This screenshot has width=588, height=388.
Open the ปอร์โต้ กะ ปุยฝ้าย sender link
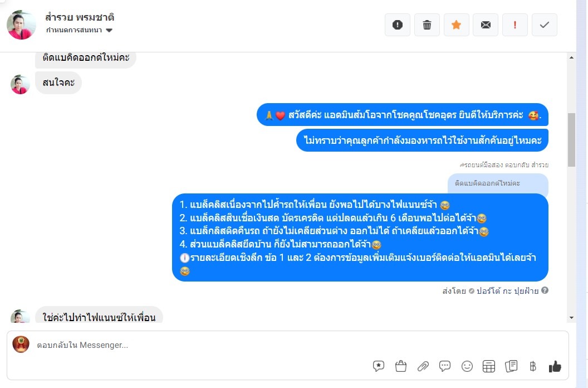tap(507, 290)
